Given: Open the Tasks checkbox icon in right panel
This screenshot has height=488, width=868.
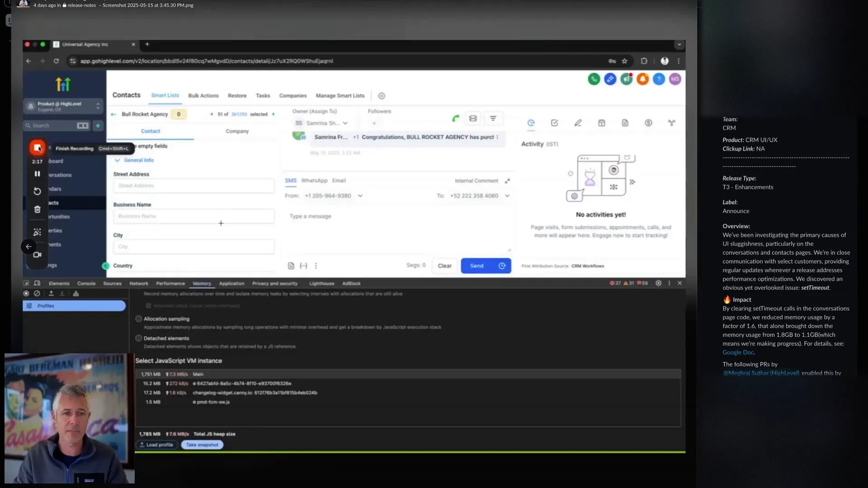Looking at the screenshot, I should 554,123.
